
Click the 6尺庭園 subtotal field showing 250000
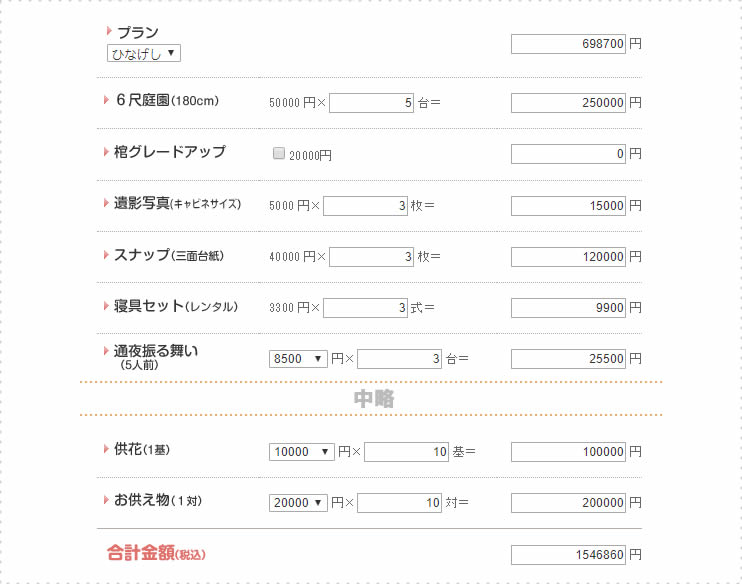click(568, 103)
